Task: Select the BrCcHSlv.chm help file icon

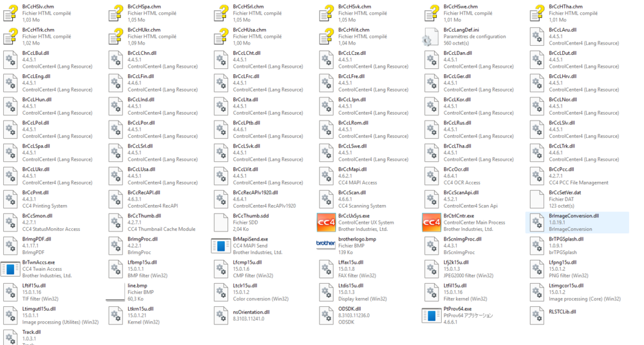Action: (x=10, y=13)
